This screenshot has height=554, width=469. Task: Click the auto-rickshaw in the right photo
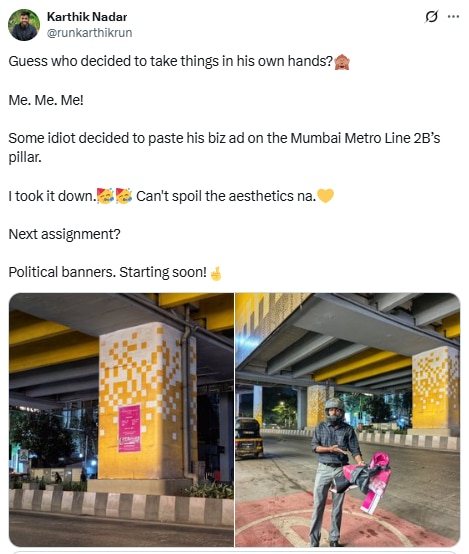coord(249,438)
